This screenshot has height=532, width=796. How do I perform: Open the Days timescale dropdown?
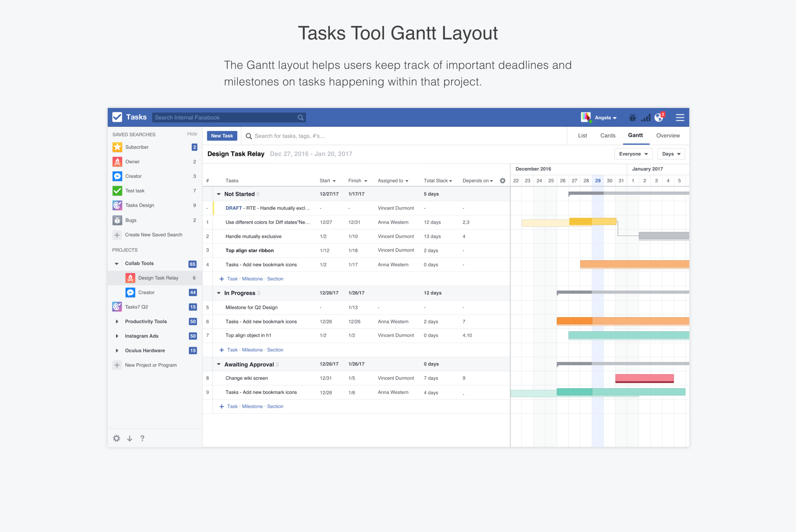pos(671,154)
